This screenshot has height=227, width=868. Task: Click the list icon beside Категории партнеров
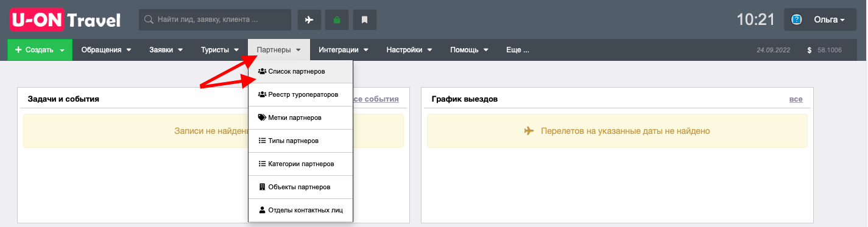point(262,164)
